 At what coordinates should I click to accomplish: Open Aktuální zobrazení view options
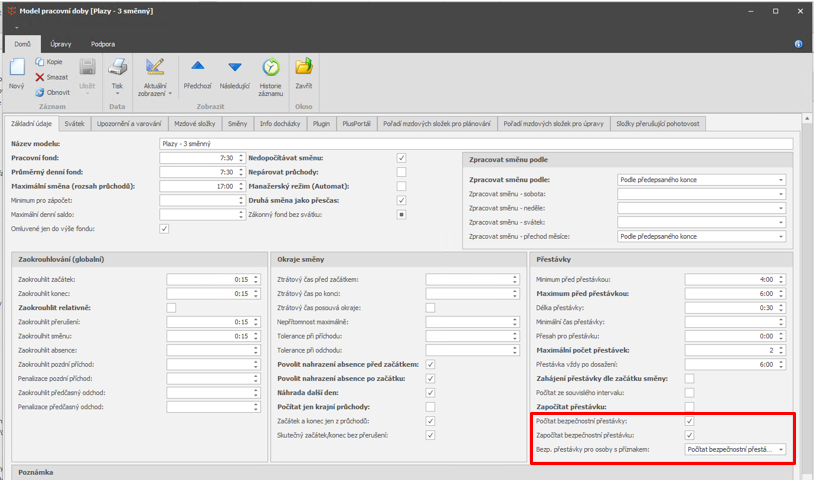click(x=155, y=77)
